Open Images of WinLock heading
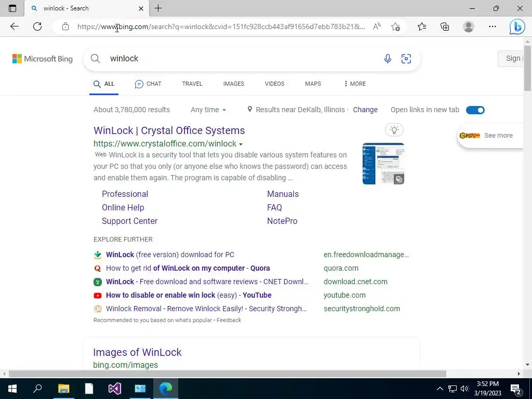Viewport: 532px width, 399px height. 137,352
